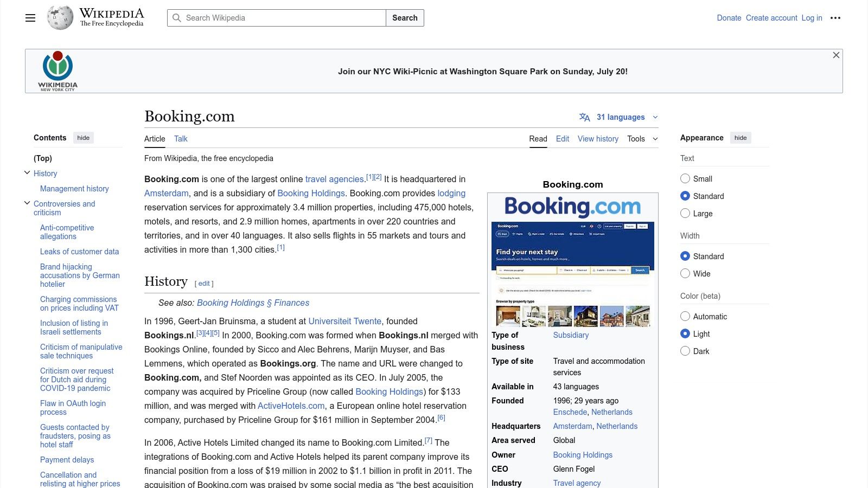Open the Amsterdam link in intro paragraph
This screenshot has height=488, width=868.
167,193
